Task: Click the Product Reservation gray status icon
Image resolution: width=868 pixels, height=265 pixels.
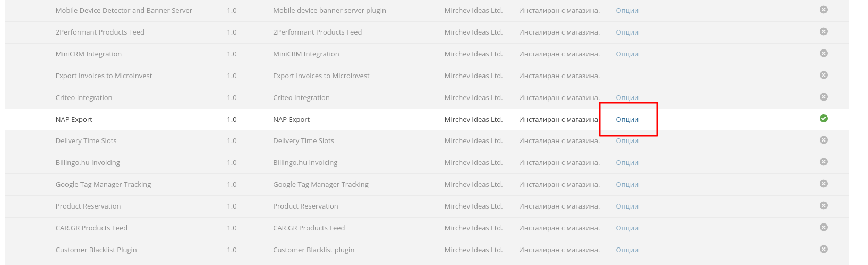Action: click(x=823, y=205)
